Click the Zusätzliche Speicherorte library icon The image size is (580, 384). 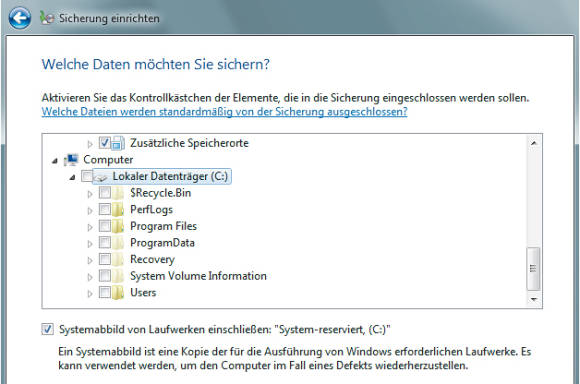tap(118, 143)
